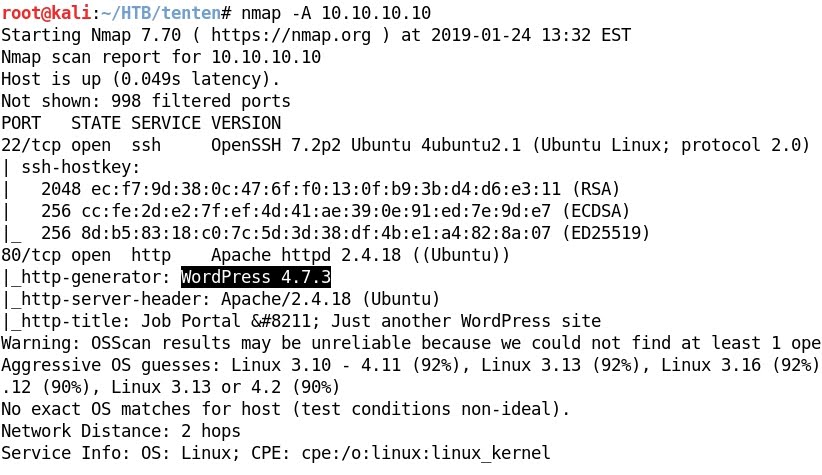Image resolution: width=822 pixels, height=475 pixels.
Task: Click the PORT STATE SERVICE VERSION header
Action: pyautogui.click(x=141, y=123)
